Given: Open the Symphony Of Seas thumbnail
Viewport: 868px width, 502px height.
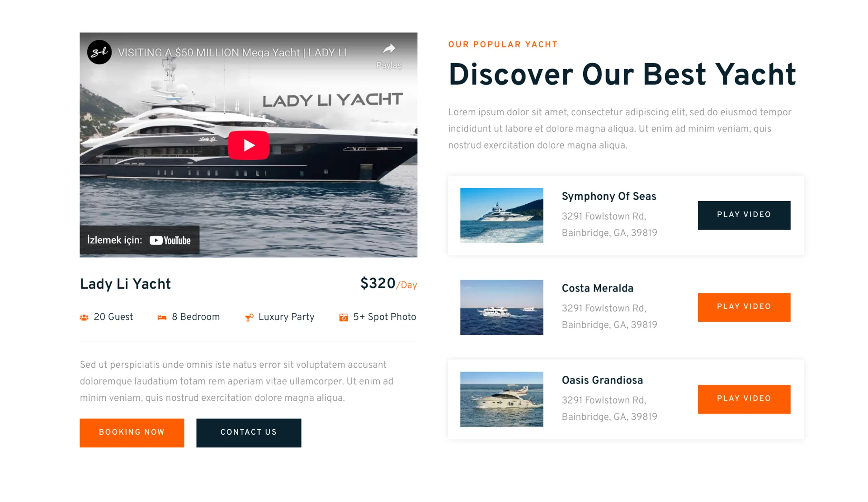Looking at the screenshot, I should [x=502, y=216].
